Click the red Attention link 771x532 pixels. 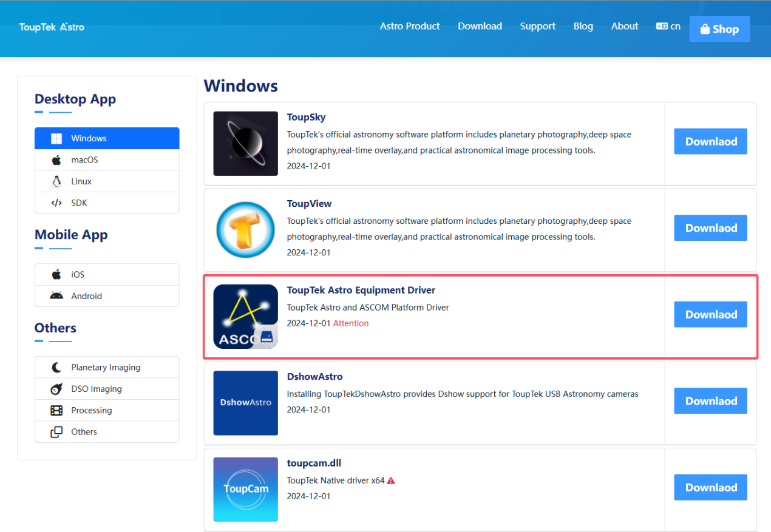(x=351, y=323)
